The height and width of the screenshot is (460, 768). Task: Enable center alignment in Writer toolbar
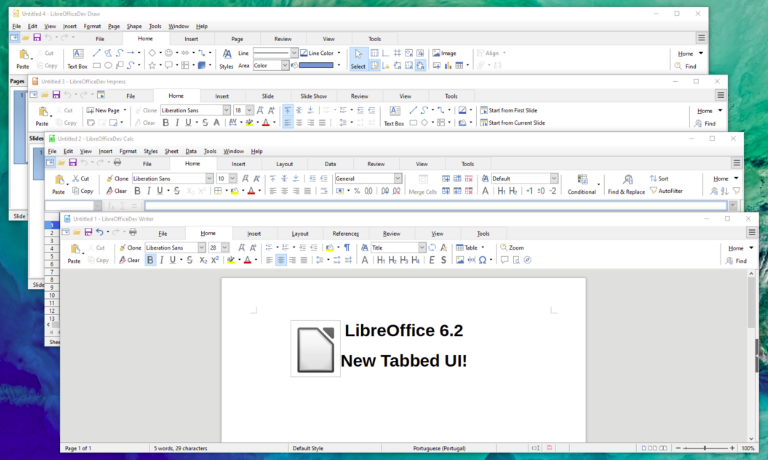281,260
